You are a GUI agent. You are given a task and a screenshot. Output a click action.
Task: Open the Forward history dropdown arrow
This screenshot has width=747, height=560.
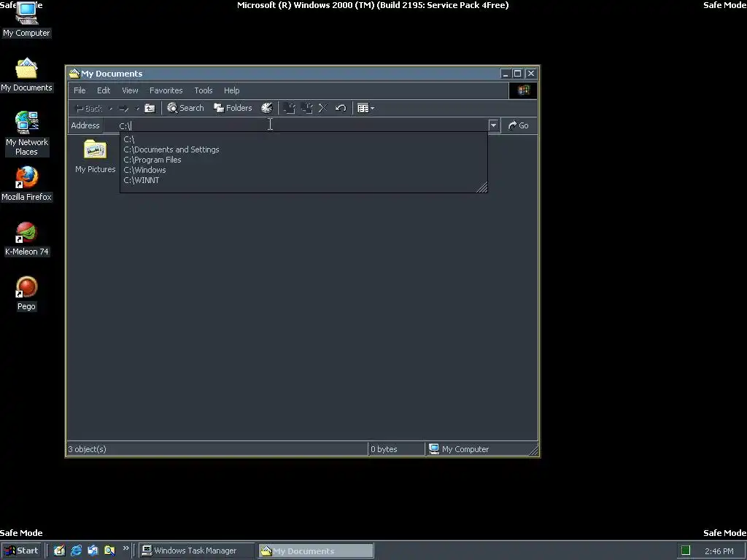click(x=137, y=109)
